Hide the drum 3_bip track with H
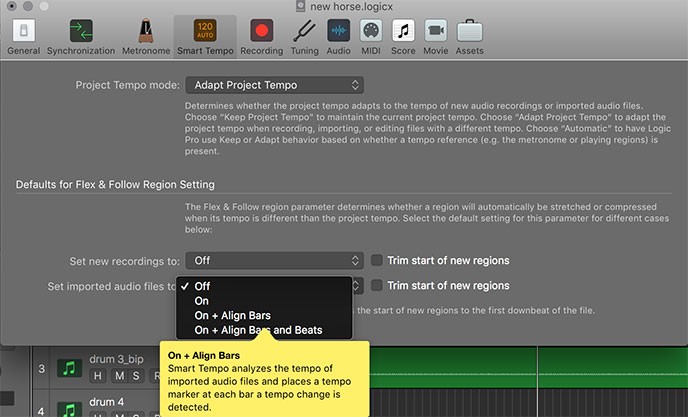This screenshot has height=417, width=688. click(97, 376)
